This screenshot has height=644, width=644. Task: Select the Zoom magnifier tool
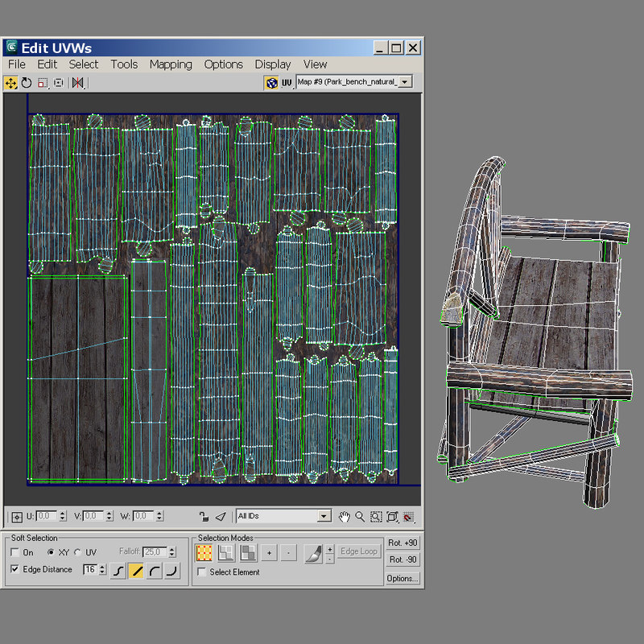[x=360, y=516]
